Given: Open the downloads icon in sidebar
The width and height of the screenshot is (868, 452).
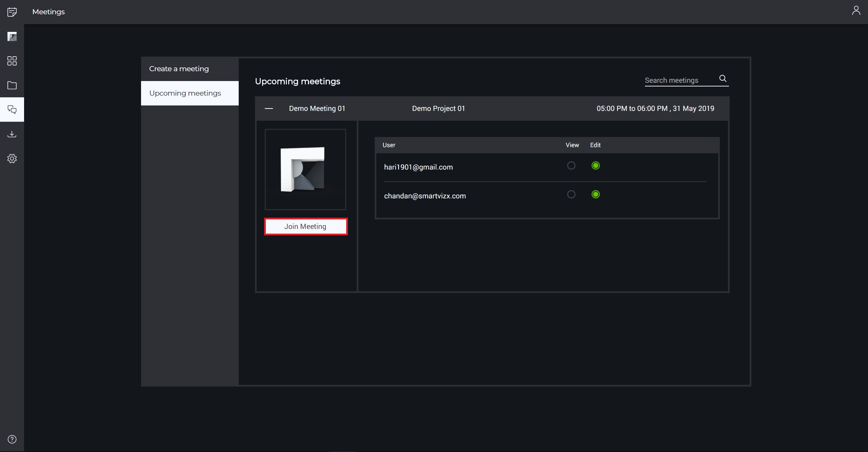Looking at the screenshot, I should [x=12, y=134].
